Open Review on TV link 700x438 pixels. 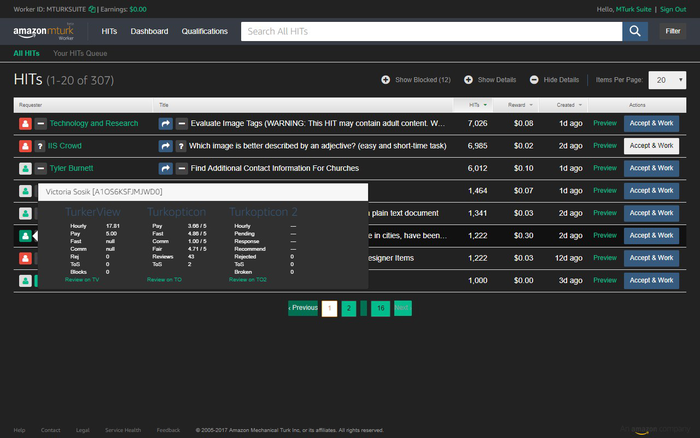click(x=82, y=279)
